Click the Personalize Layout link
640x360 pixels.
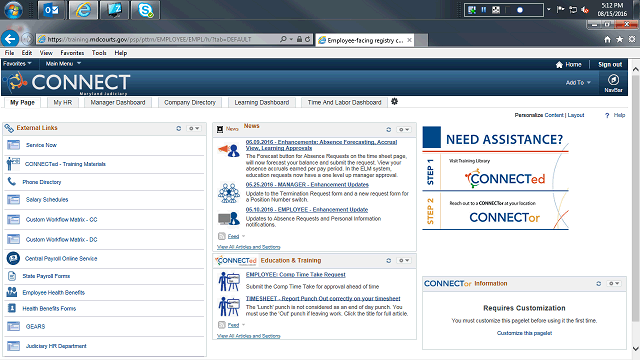tap(576, 115)
